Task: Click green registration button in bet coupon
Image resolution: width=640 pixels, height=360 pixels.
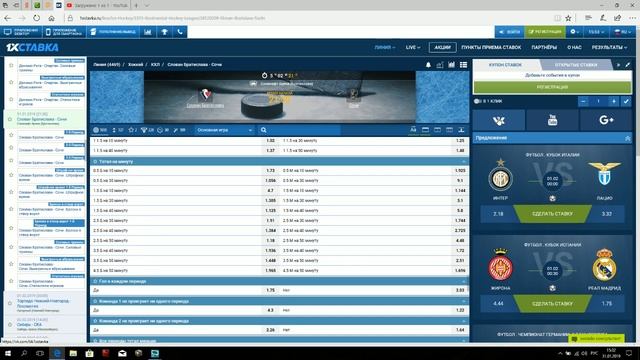Action: [552, 87]
